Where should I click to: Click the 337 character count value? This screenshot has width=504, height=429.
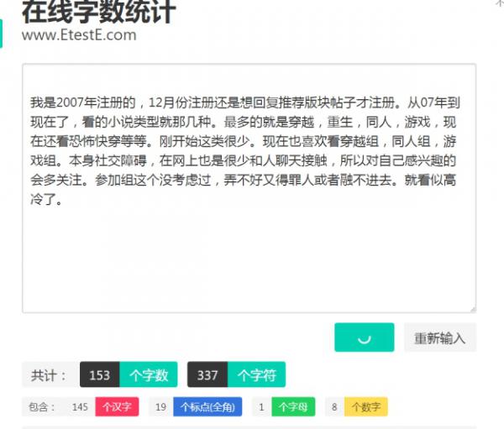coord(207,374)
